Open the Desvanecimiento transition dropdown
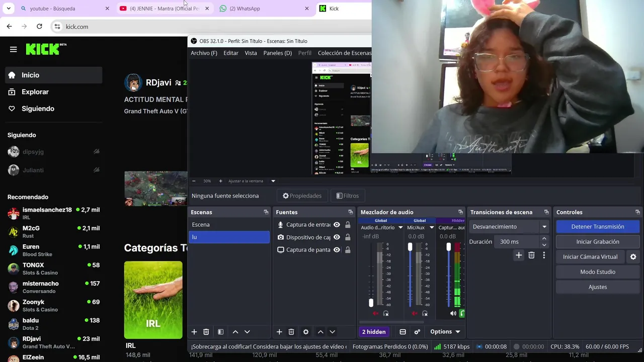The width and height of the screenshot is (644, 362). 509,227
